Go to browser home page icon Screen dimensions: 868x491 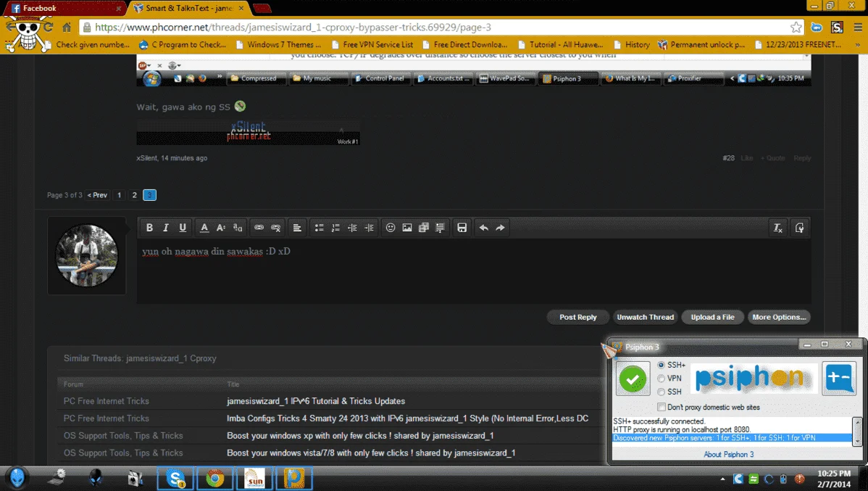[67, 27]
